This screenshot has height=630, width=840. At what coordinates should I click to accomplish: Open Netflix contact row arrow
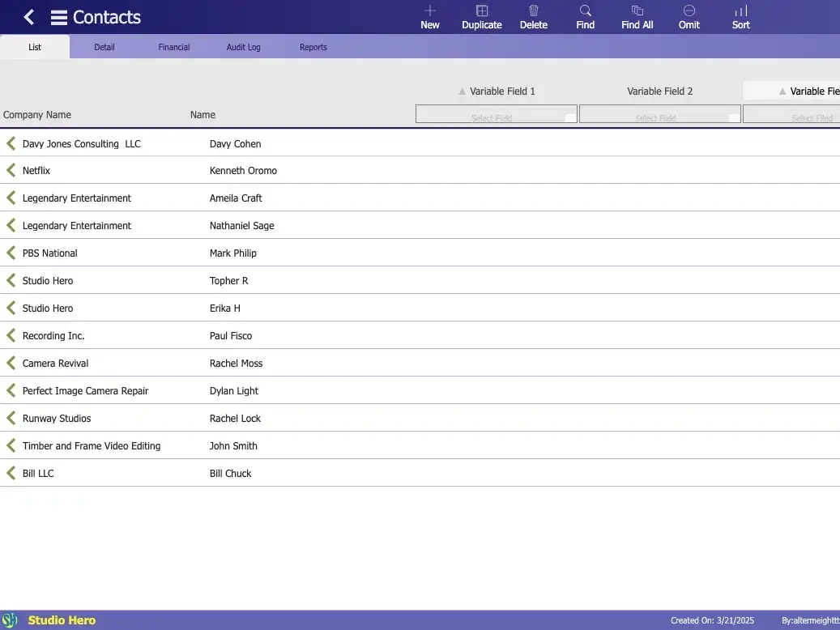click(x=11, y=170)
